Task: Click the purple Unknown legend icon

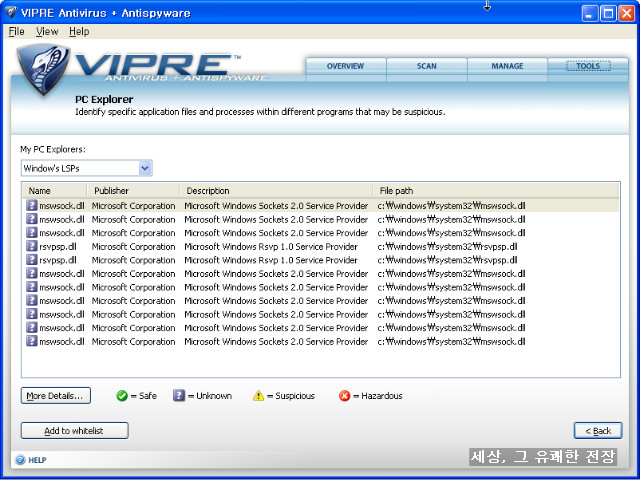Action: click(x=179, y=396)
